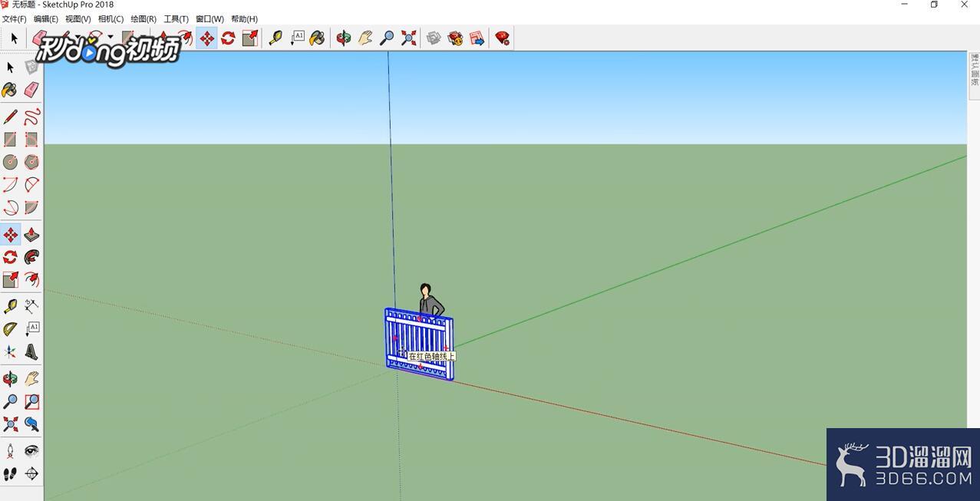
Task: Select the Zoom magnifier in the top toolbar
Action: [387, 38]
